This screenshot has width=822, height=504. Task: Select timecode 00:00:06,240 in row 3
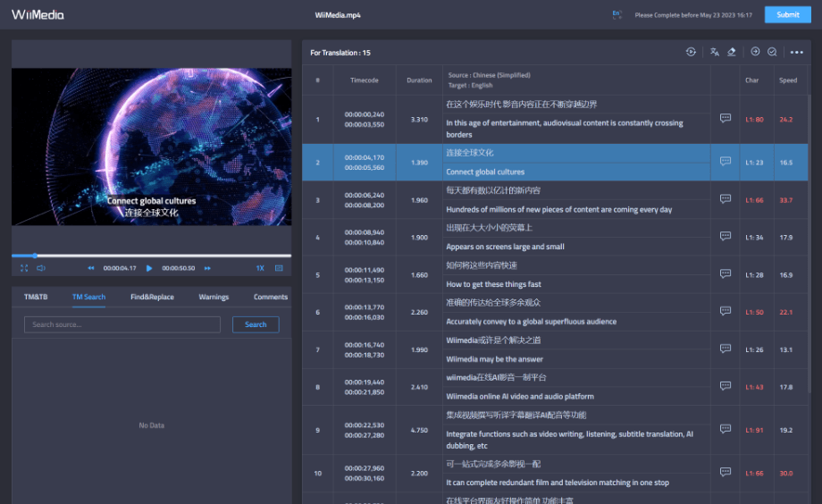[x=365, y=195]
